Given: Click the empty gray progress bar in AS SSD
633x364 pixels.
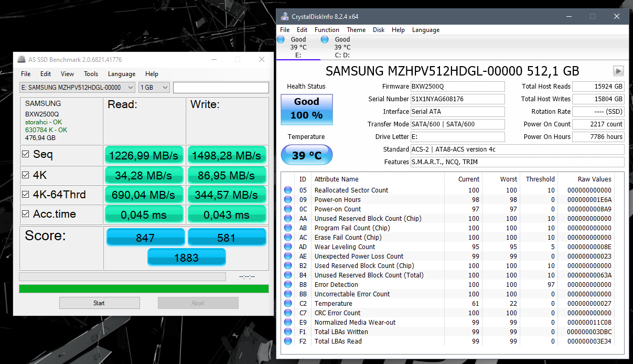Looking at the screenshot, I should tap(122, 276).
